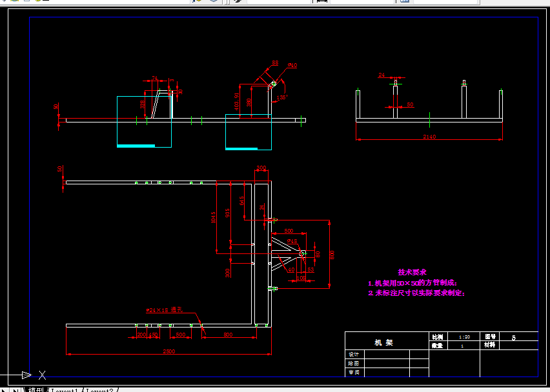Viewport: 550px width, 392px height.
Task: Click the 53 dimension near the bracket tip
Action: click(311, 269)
